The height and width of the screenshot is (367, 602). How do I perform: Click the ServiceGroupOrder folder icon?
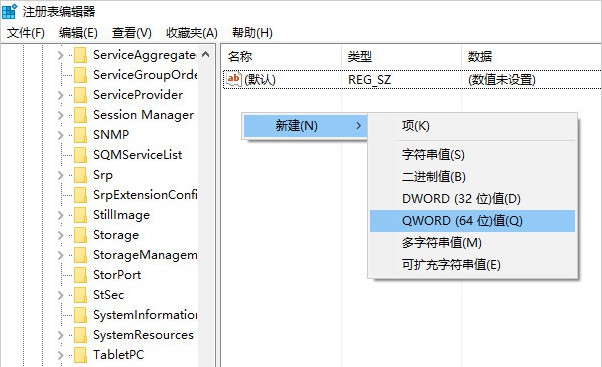(80, 75)
